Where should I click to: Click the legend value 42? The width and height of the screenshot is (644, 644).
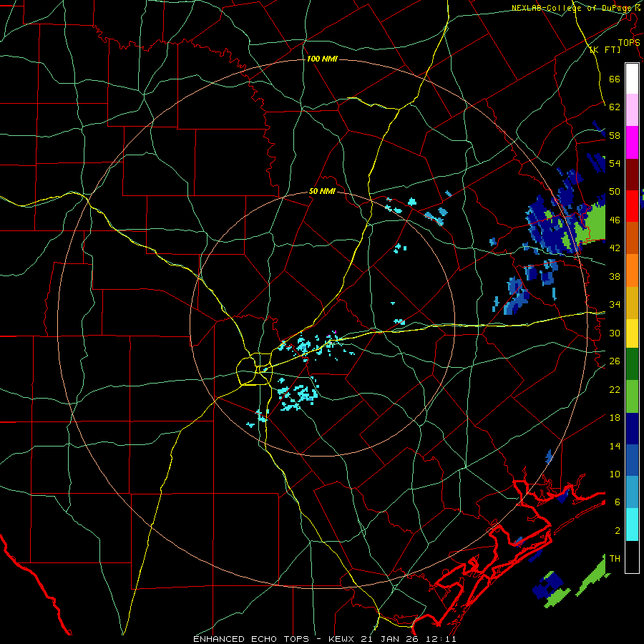(615, 248)
